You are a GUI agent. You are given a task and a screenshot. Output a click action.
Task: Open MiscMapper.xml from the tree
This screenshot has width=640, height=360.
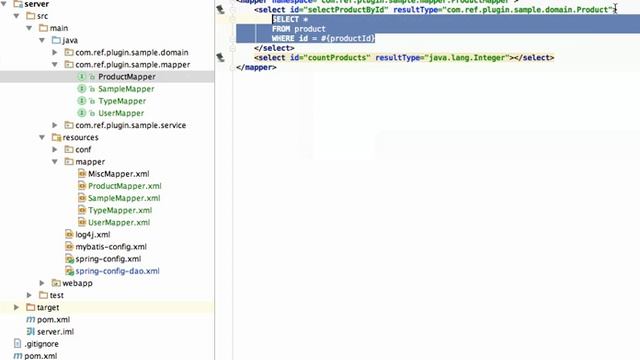tap(119, 173)
